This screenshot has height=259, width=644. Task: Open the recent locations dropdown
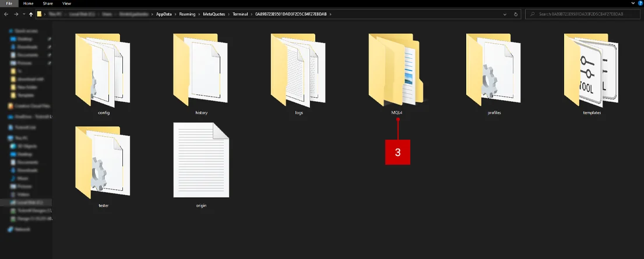(x=23, y=13)
